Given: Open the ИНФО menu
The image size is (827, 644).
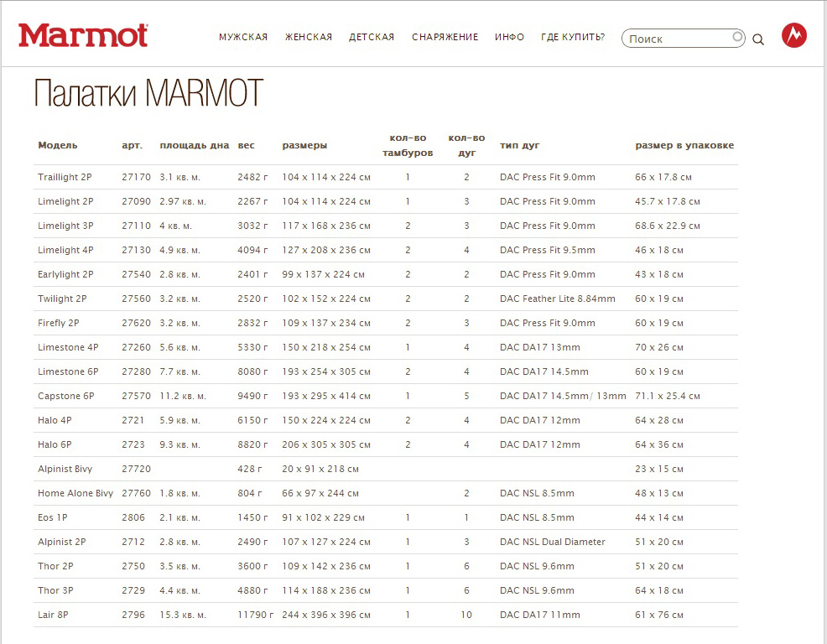Looking at the screenshot, I should point(509,37).
